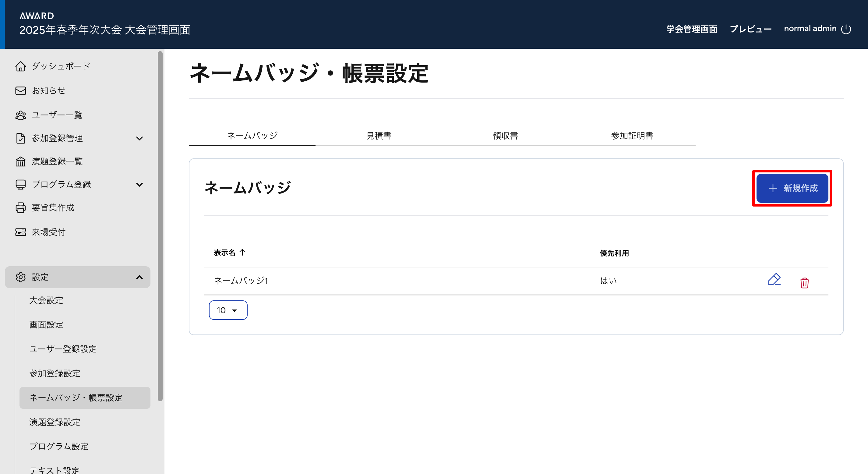868x474 pixels.
Task: Expand the 参加登録管理 menu chevron
Action: [139, 138]
